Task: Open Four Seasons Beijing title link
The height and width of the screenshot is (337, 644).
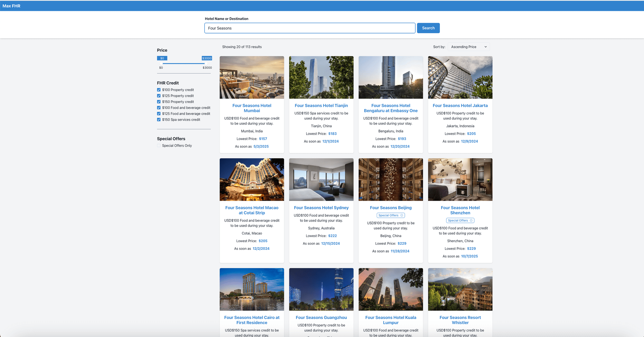Action: click(391, 208)
